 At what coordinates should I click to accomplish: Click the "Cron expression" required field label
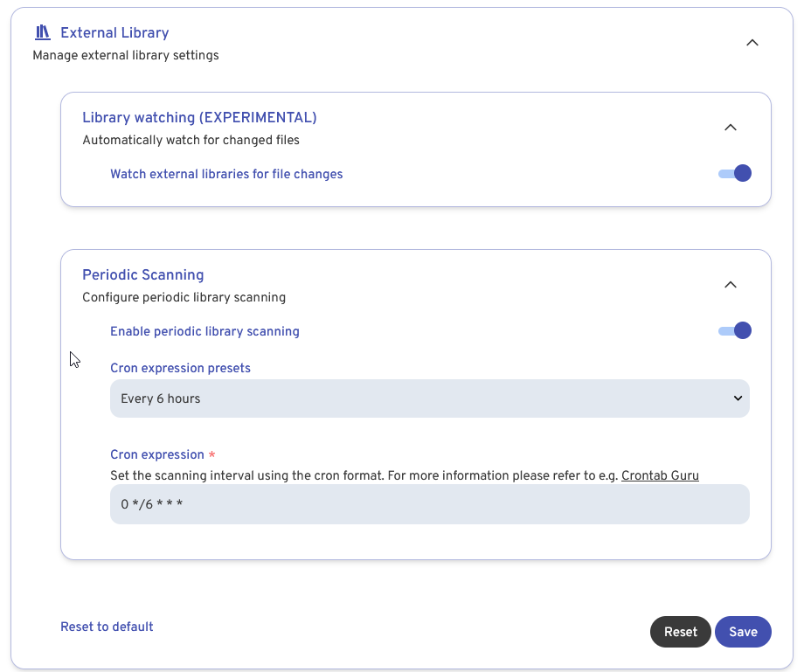pos(157,454)
